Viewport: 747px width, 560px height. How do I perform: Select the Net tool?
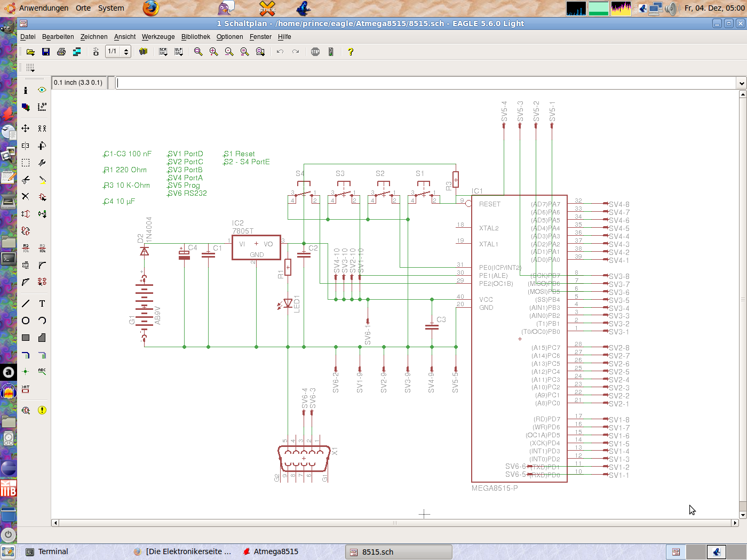pyautogui.click(x=42, y=355)
